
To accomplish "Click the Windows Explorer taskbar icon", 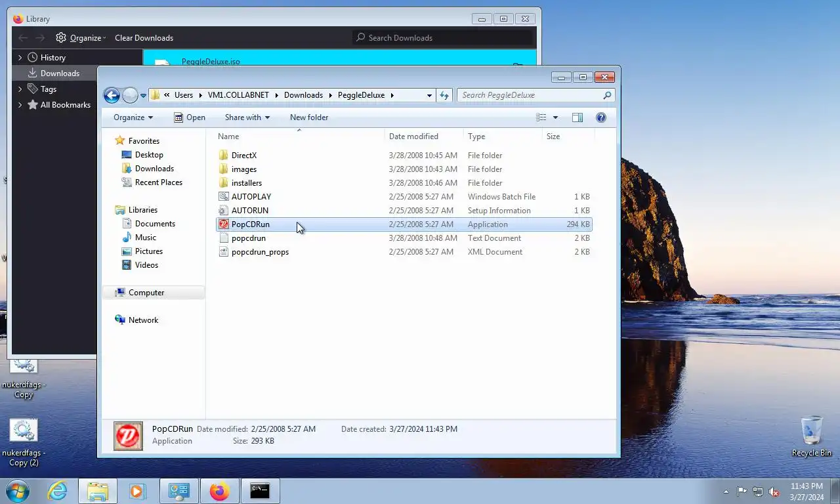I will click(x=98, y=491).
